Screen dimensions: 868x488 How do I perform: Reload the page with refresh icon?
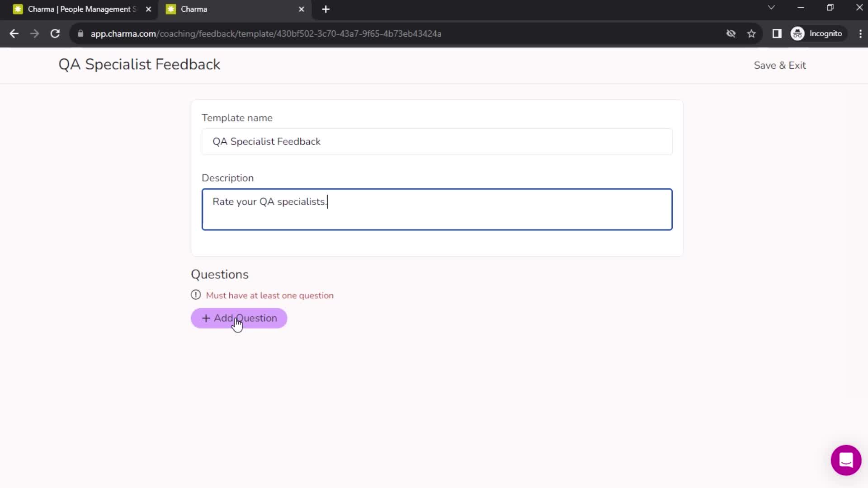(x=55, y=33)
